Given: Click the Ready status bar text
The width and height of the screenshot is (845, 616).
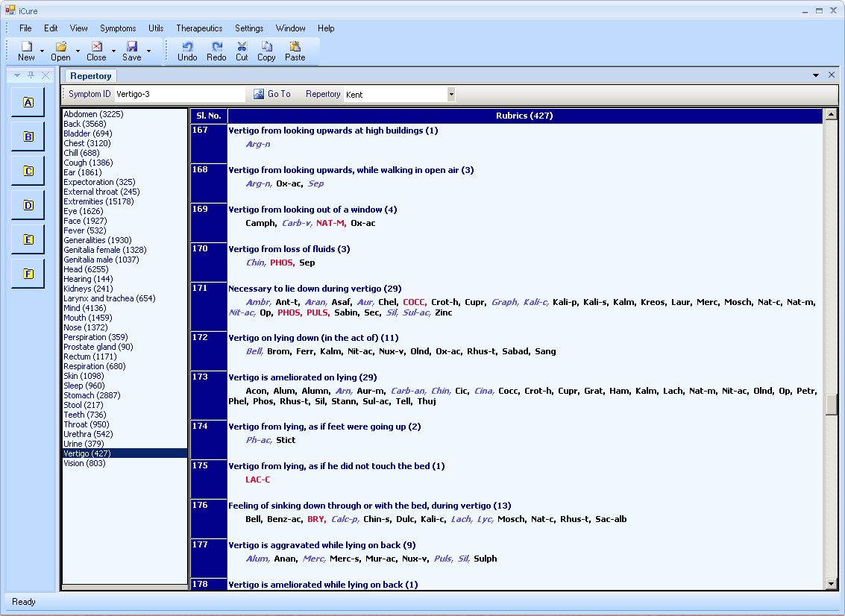Looking at the screenshot, I should (x=24, y=602).
